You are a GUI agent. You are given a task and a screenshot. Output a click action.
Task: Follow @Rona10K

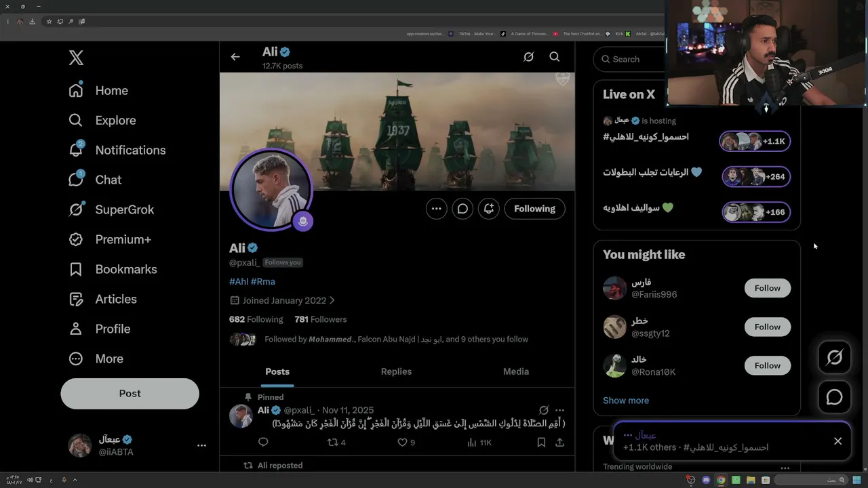(768, 365)
